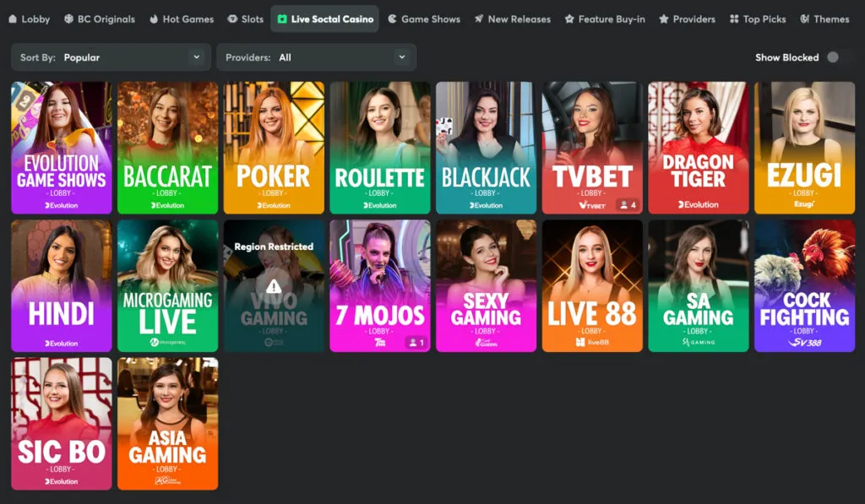Click the Hot Games flame icon
Image resolution: width=865 pixels, height=504 pixels.
click(x=154, y=19)
